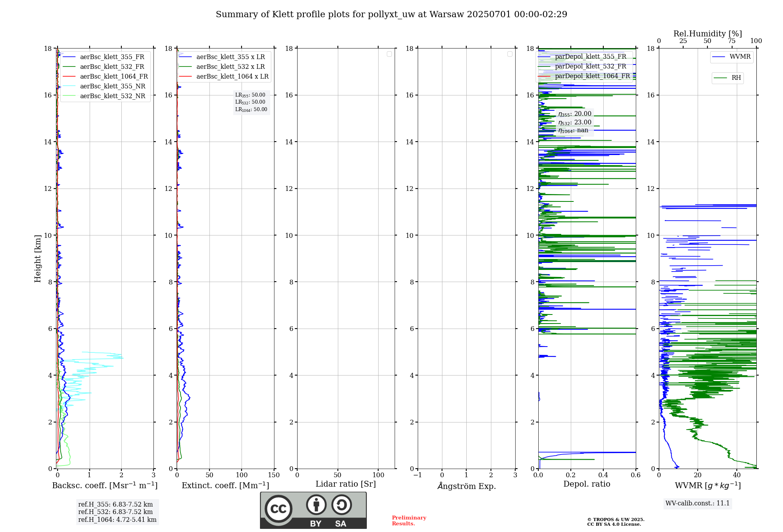The width and height of the screenshot is (783, 532).
Task: Click the empty legend box in Ångström panel
Action: (510, 54)
